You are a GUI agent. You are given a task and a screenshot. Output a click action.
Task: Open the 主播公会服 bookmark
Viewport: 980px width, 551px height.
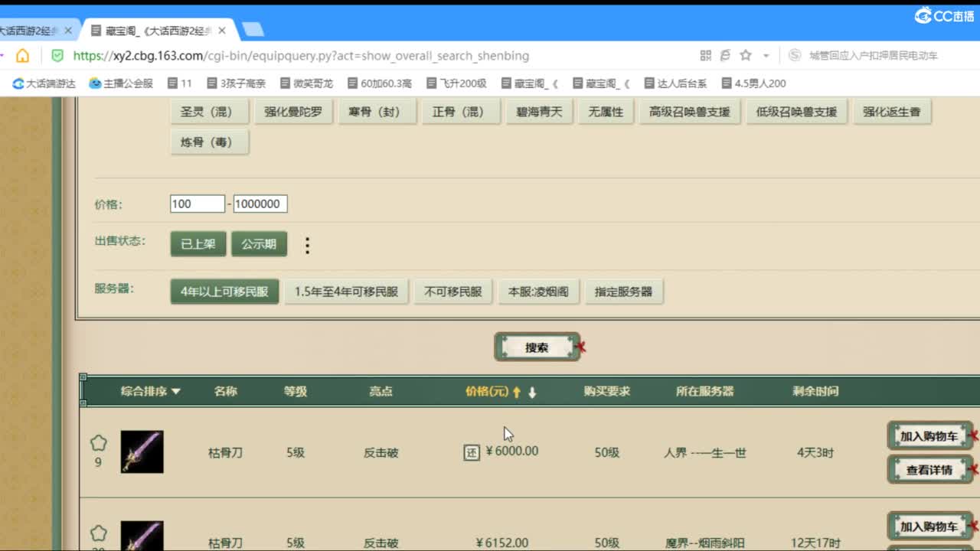coord(121,83)
